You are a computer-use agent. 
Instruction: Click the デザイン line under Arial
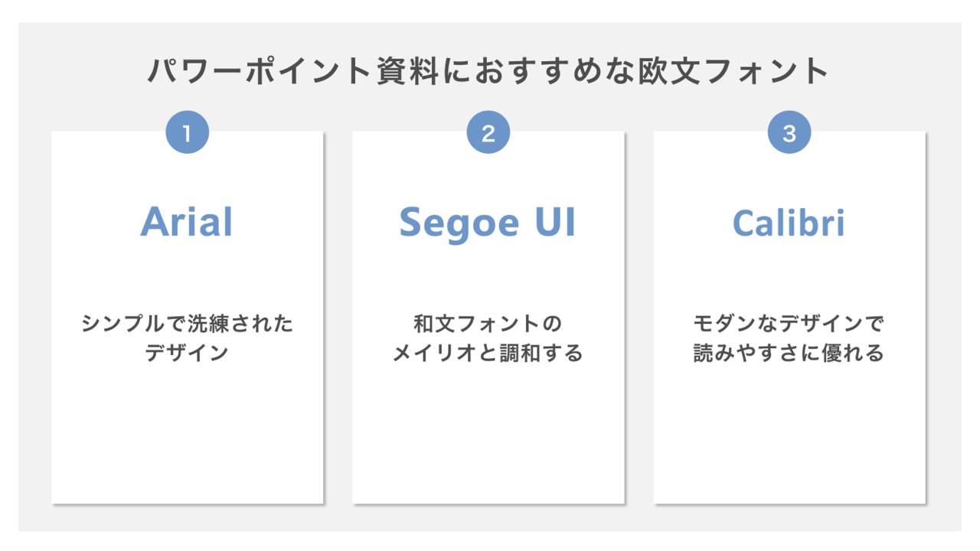[x=187, y=353]
